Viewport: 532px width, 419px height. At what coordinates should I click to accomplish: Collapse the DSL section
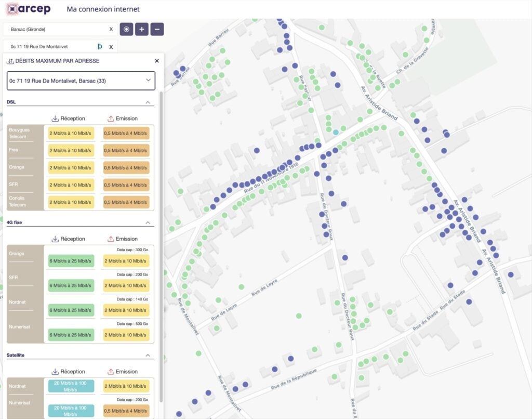148,102
